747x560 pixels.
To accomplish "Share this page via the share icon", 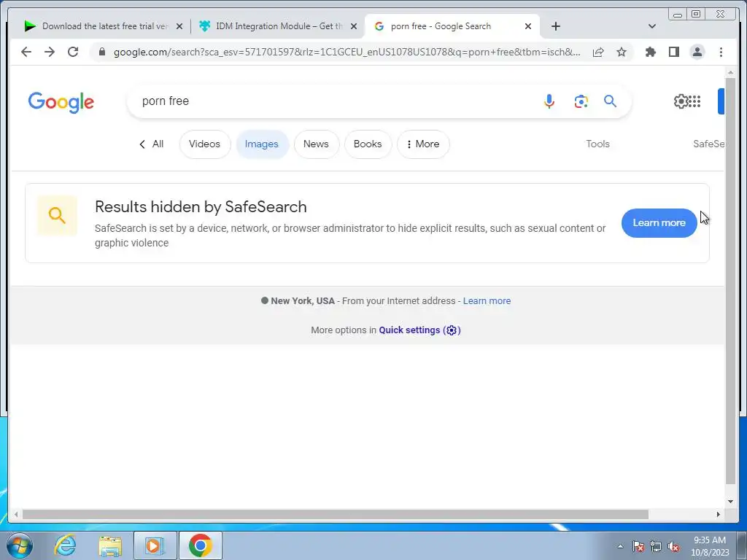I will coord(598,52).
